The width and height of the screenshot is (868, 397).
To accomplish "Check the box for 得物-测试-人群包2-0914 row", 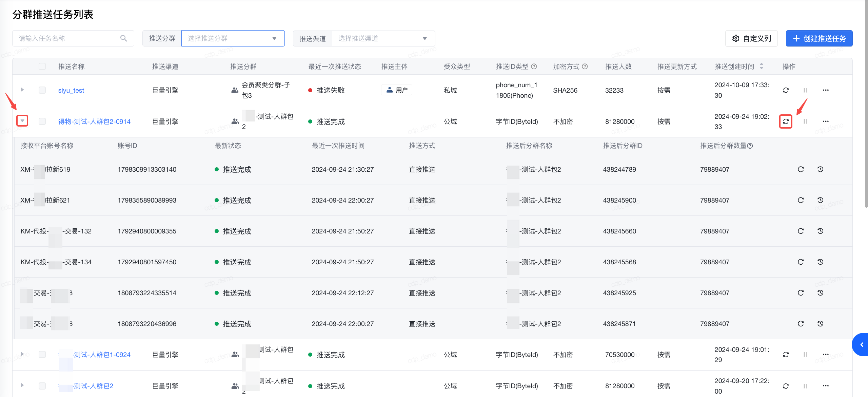I will (42, 121).
